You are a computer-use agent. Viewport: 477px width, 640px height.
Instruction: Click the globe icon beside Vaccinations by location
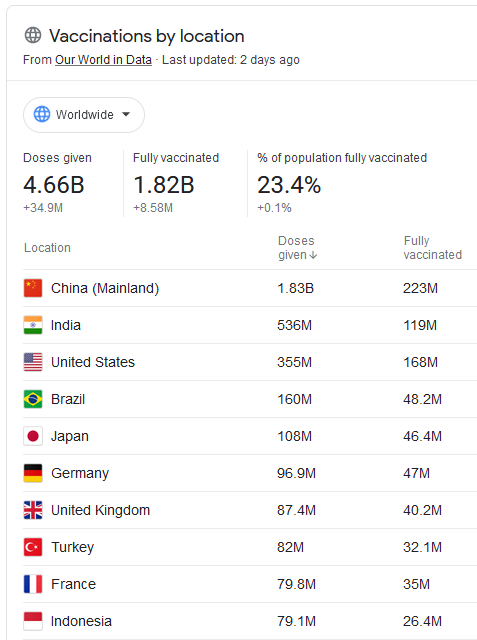[x=33, y=35]
